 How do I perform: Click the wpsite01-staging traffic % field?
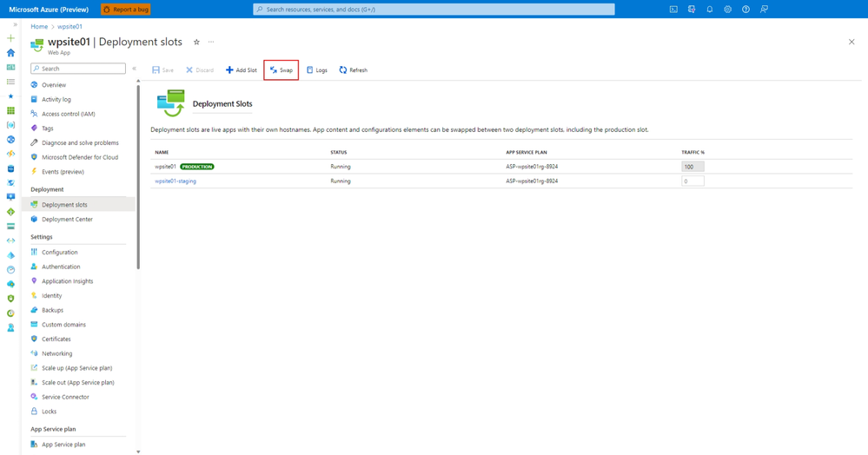click(x=692, y=181)
